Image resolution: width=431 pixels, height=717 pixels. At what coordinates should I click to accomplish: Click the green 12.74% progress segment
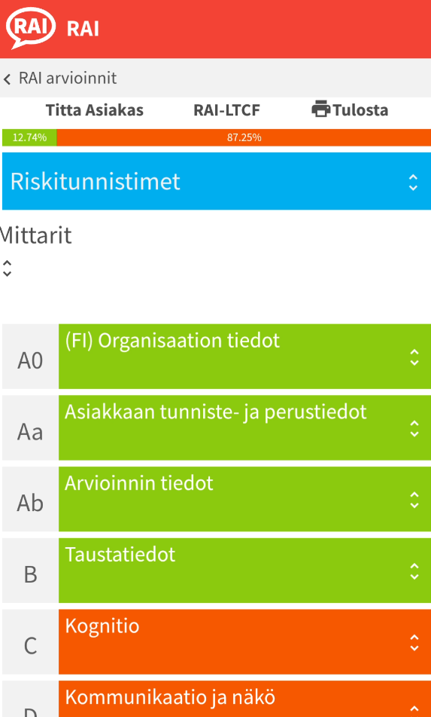tap(29, 138)
